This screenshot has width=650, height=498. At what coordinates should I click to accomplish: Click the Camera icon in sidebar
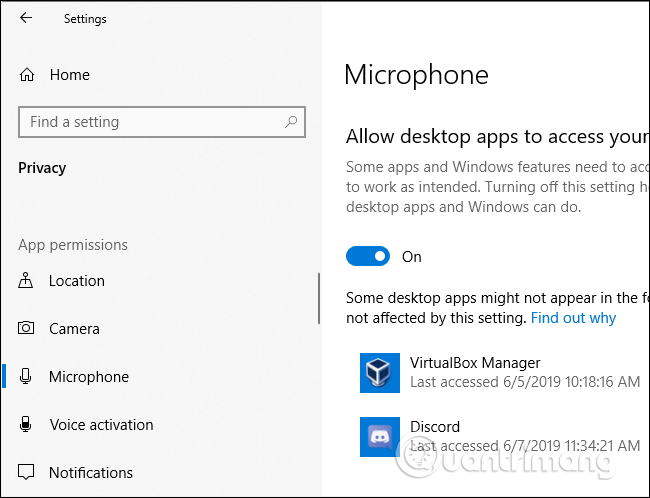(27, 329)
